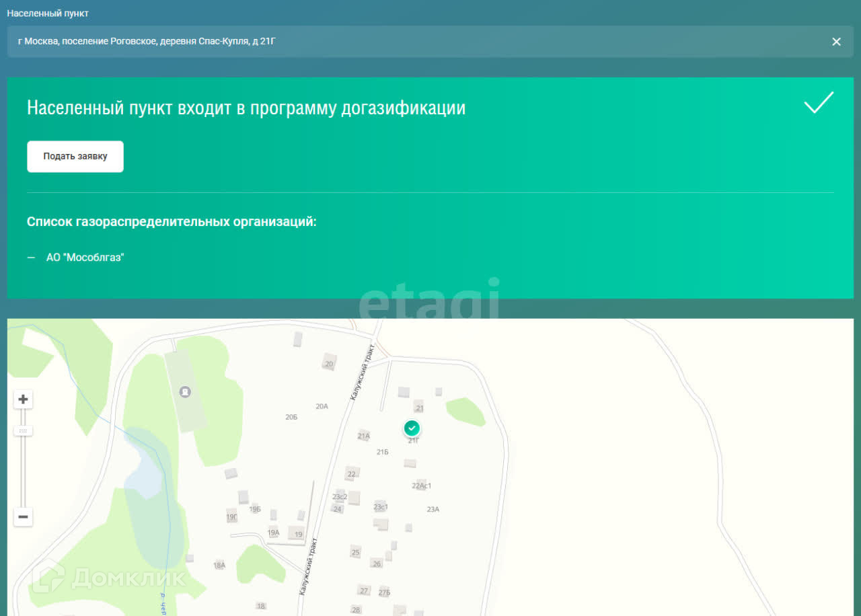Zoom in on the map with plus
The image size is (861, 616).
[x=23, y=399]
